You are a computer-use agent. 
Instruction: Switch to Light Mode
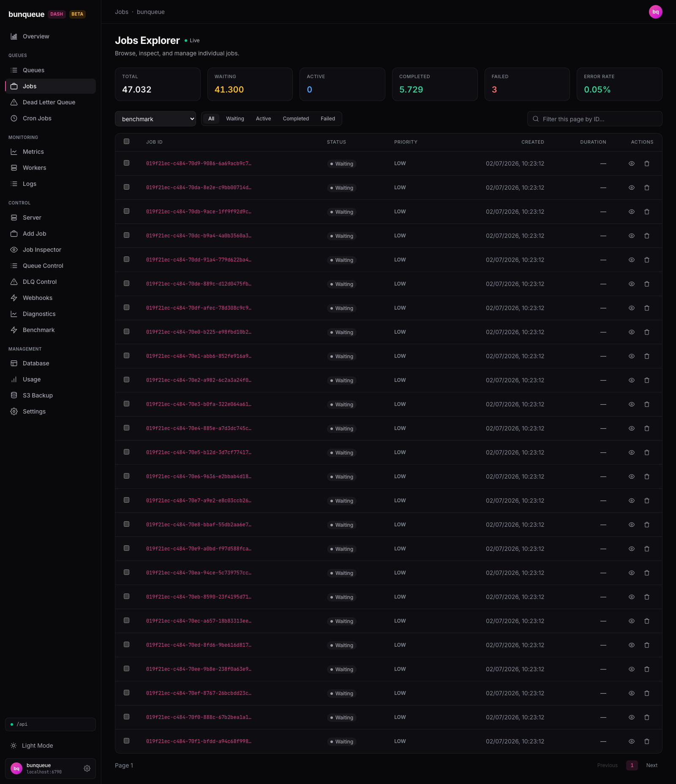[x=50, y=746]
